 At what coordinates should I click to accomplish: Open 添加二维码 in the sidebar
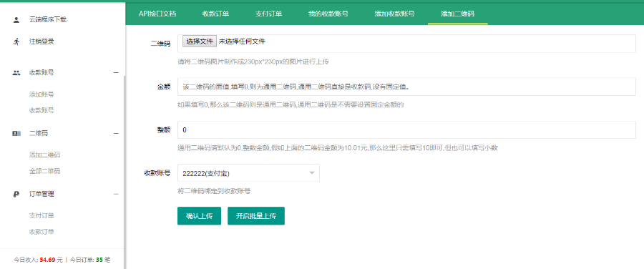(x=44, y=155)
